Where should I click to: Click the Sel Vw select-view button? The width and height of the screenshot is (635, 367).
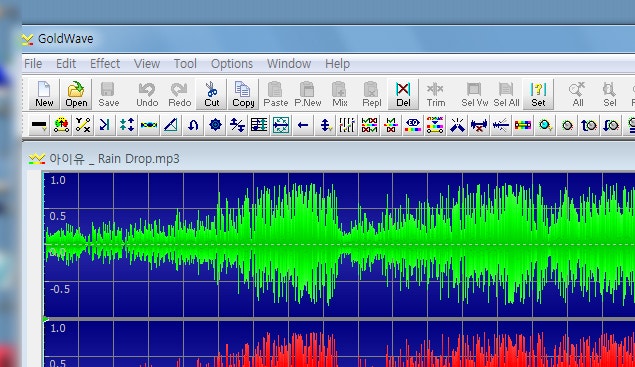[x=474, y=94]
